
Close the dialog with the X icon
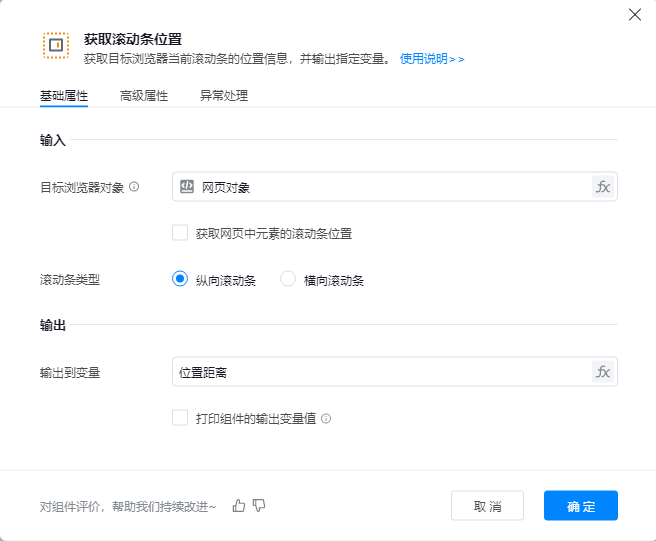pyautogui.click(x=634, y=14)
